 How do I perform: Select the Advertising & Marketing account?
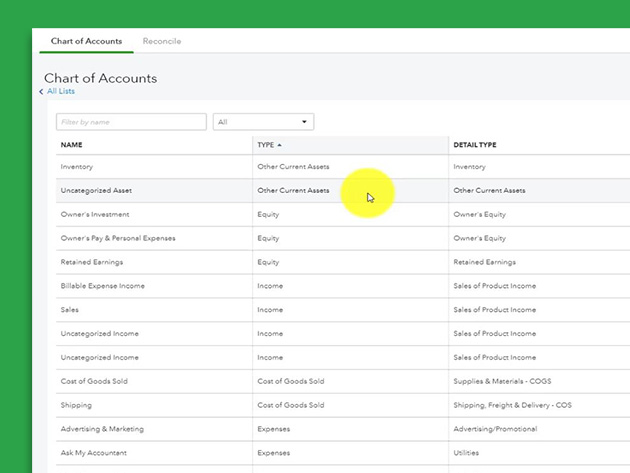pyautogui.click(x=102, y=429)
